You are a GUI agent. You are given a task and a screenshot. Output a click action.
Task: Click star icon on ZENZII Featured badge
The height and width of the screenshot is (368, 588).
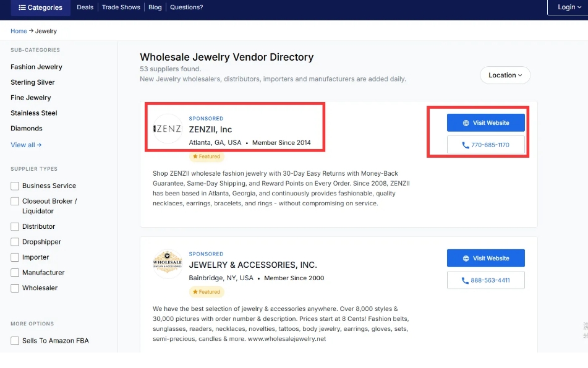pyautogui.click(x=195, y=156)
